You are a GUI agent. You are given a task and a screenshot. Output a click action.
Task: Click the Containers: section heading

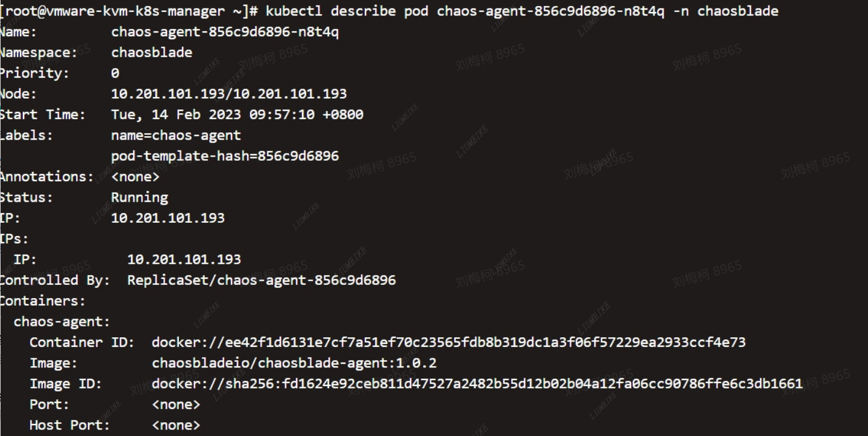43,301
